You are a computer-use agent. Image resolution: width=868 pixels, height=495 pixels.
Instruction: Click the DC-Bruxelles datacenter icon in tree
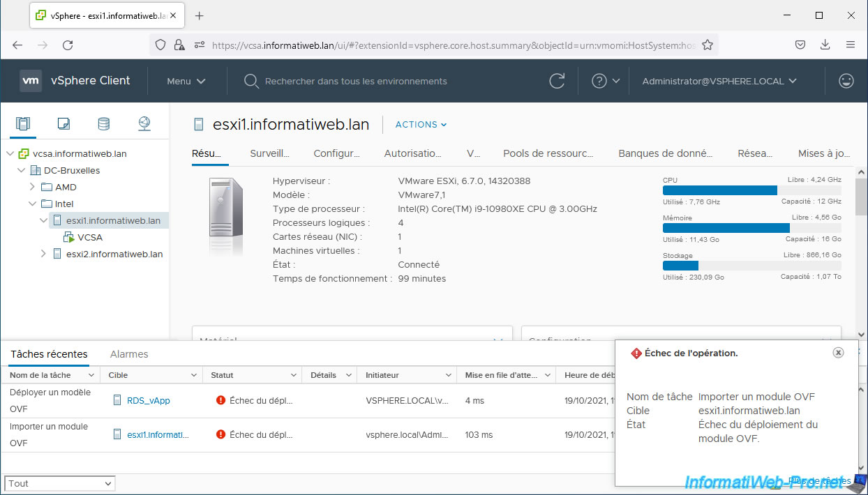tap(36, 171)
